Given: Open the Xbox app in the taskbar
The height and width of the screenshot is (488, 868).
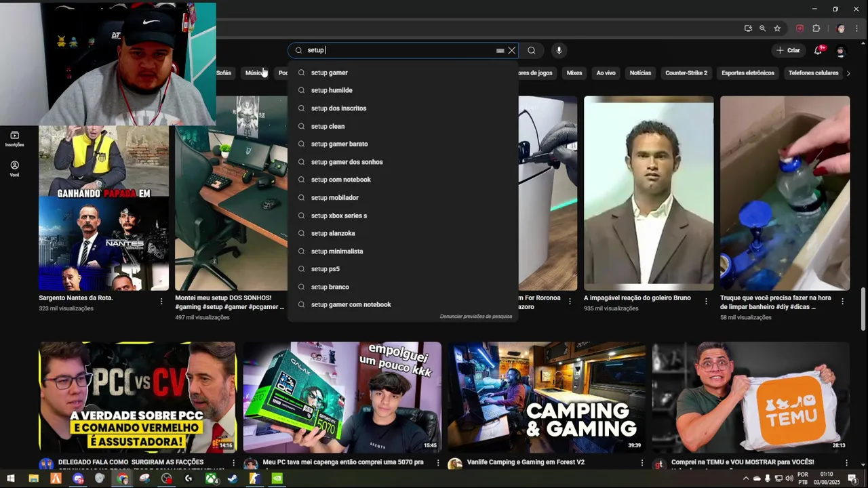Looking at the screenshot, I should 212,479.
